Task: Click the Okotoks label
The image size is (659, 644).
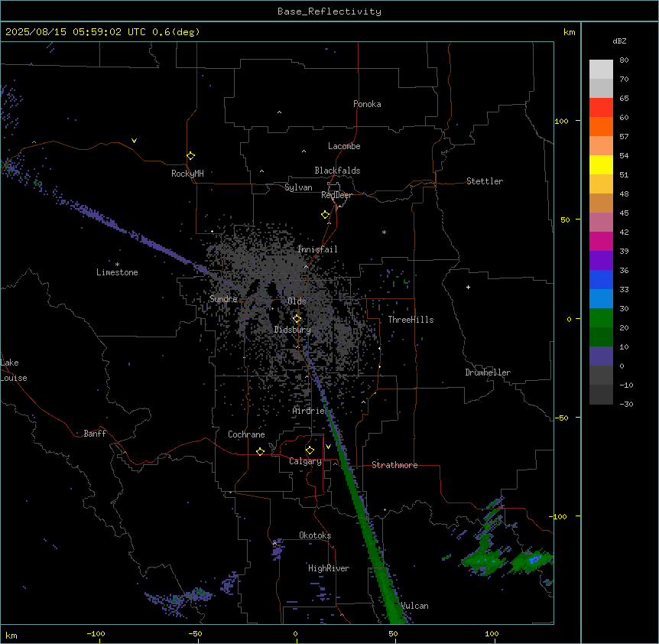Action: click(x=315, y=535)
